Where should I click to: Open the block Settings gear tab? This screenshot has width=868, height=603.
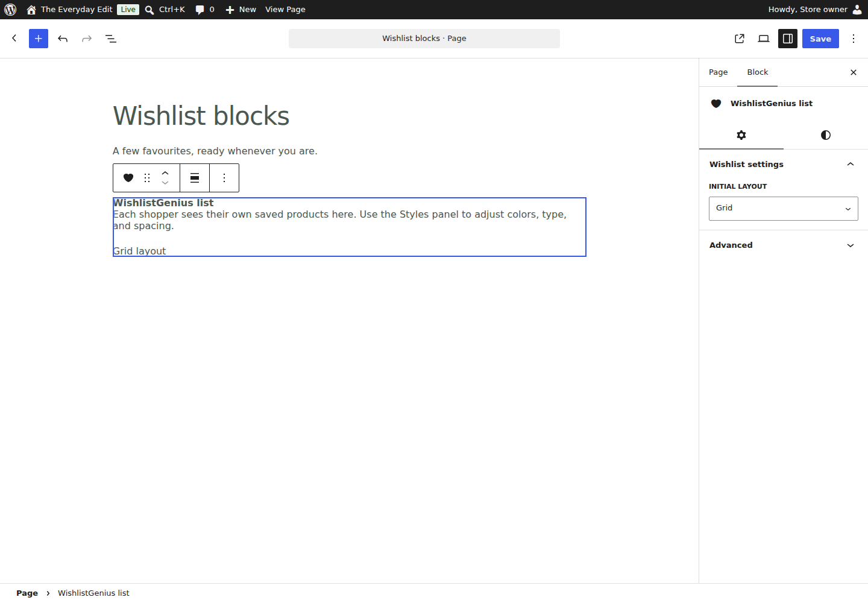tap(741, 135)
